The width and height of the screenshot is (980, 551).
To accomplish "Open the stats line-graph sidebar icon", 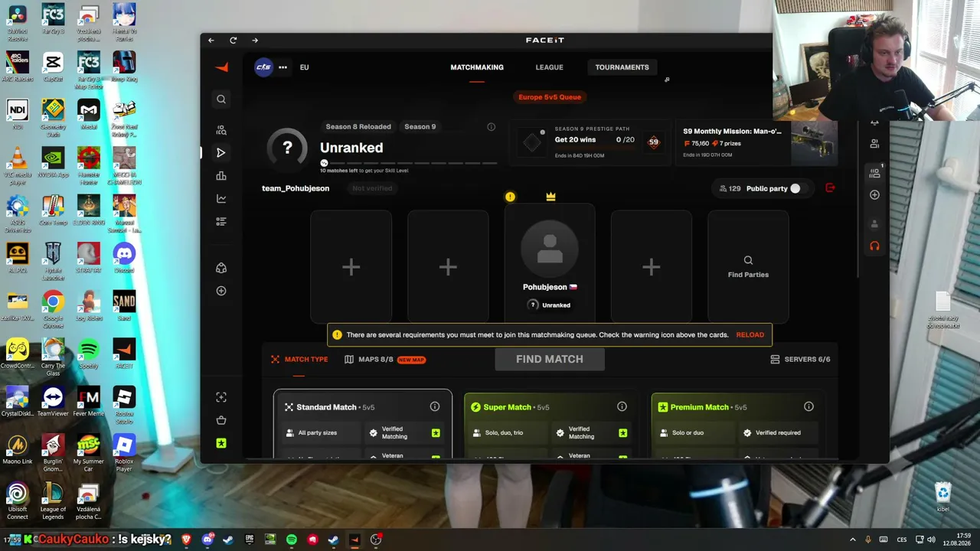I will 221,199.
